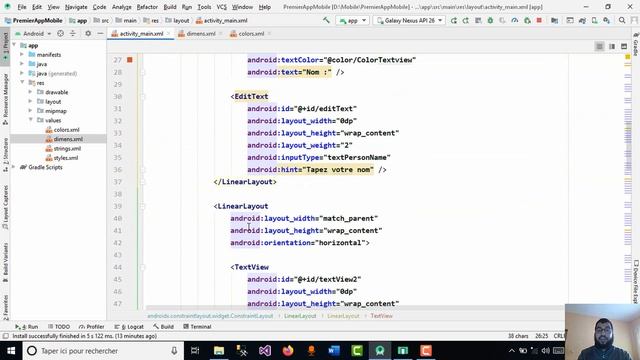Click 4: Run tool window button
Image resolution: width=640 pixels, height=360 pixels.
click(x=27, y=327)
